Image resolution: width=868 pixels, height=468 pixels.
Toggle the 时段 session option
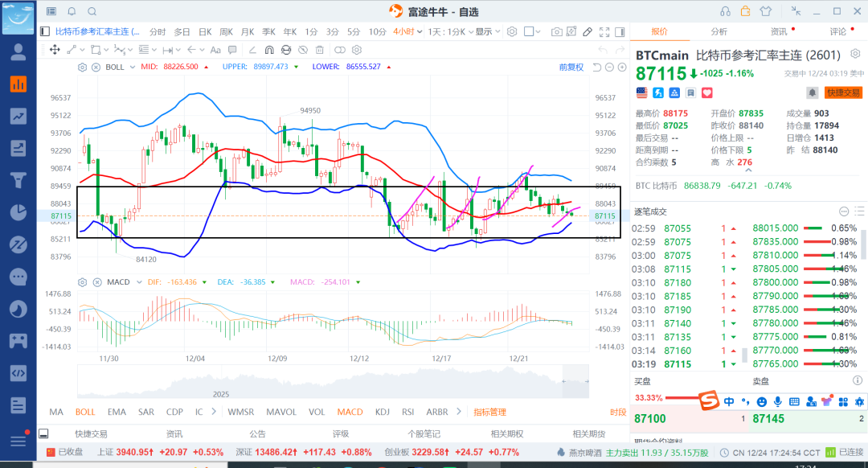[x=618, y=412]
